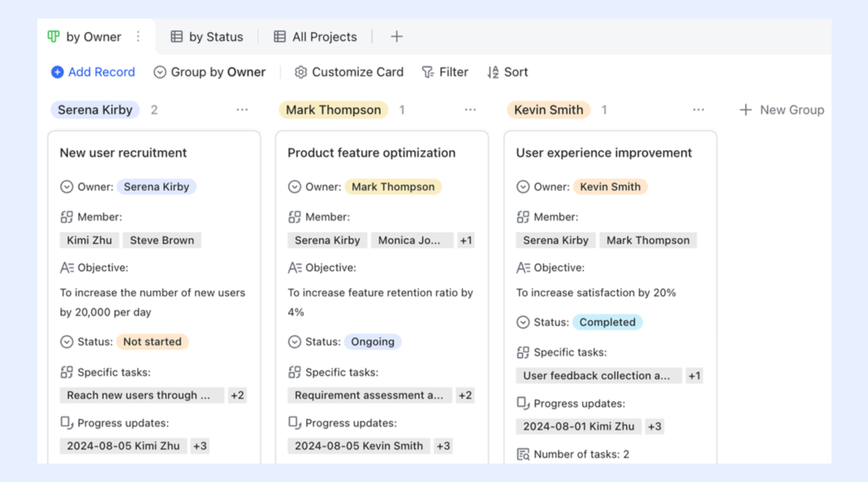868x482 pixels.
Task: Click the Kimi Zhu member chip
Action: click(x=89, y=240)
